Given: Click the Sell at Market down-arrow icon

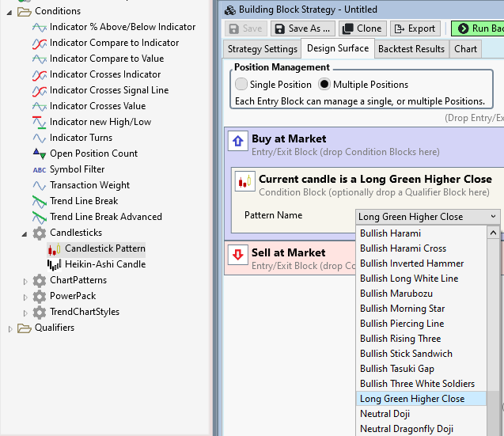Looking at the screenshot, I should click(237, 255).
